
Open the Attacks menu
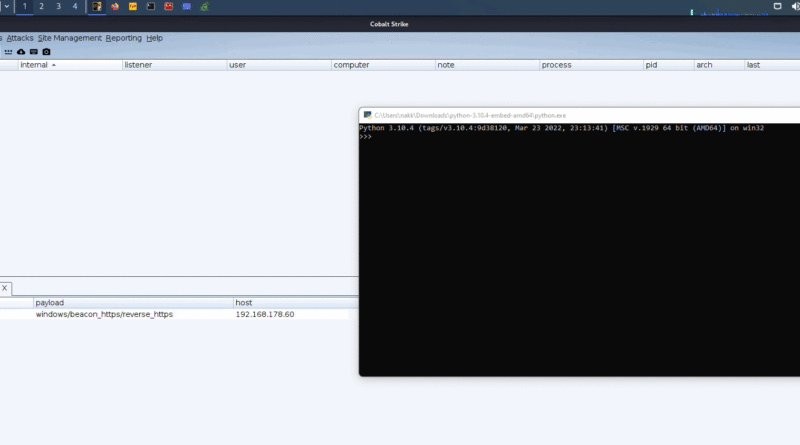pyautogui.click(x=20, y=38)
